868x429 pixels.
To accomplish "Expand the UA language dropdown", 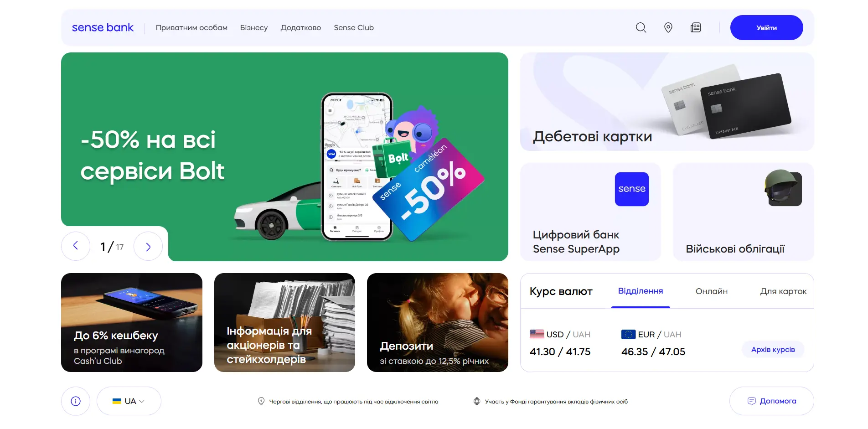I will pos(129,401).
